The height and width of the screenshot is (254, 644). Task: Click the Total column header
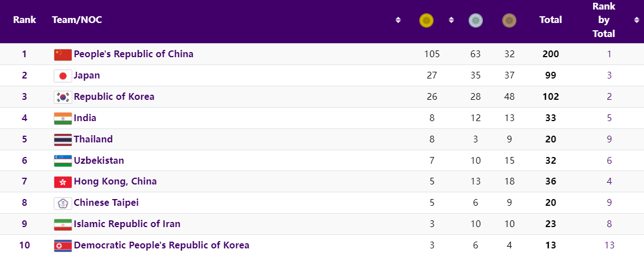pyautogui.click(x=550, y=20)
